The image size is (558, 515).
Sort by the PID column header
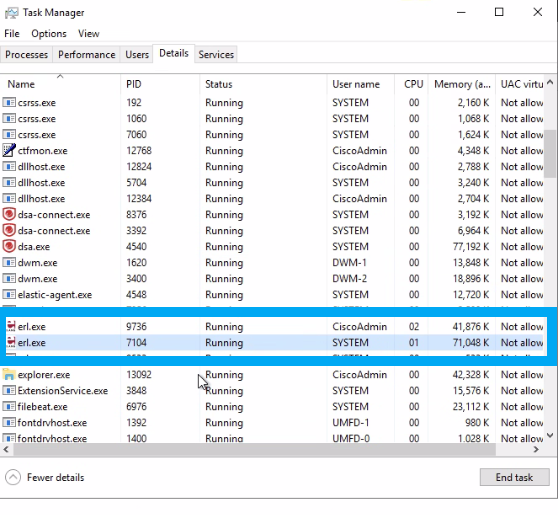pyautogui.click(x=160, y=84)
